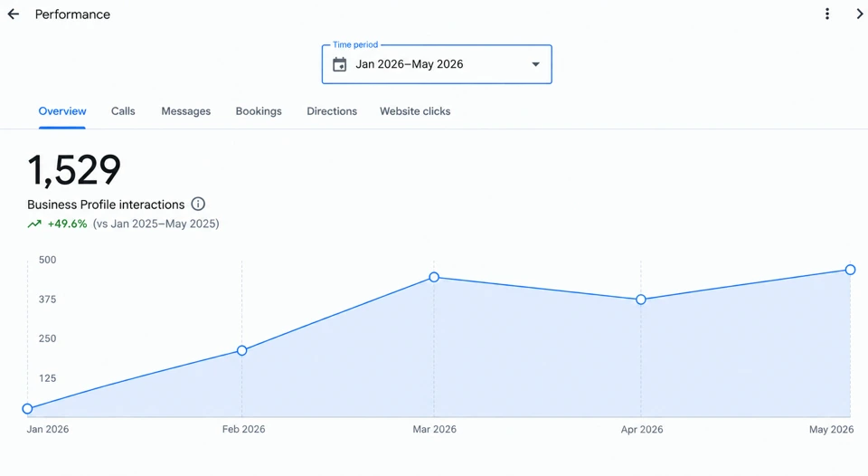Switch to the Bookings tab
Image resolution: width=868 pixels, height=476 pixels.
(259, 111)
